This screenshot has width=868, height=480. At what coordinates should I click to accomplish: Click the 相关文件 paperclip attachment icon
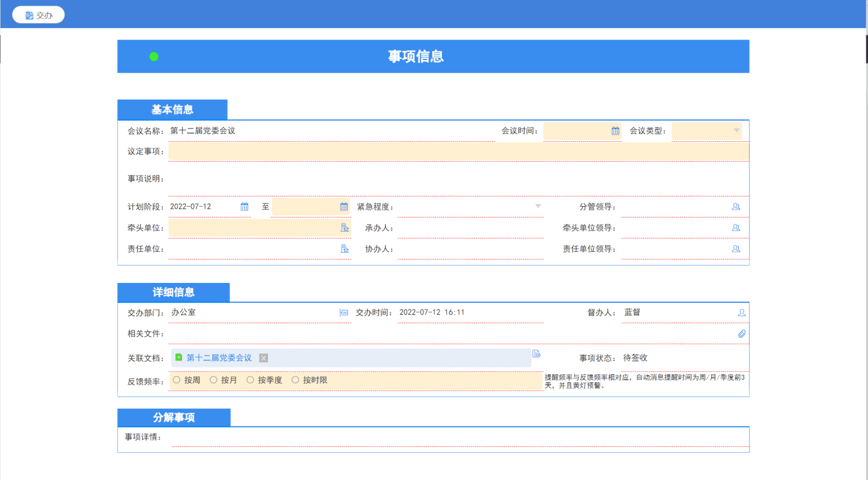(x=742, y=333)
